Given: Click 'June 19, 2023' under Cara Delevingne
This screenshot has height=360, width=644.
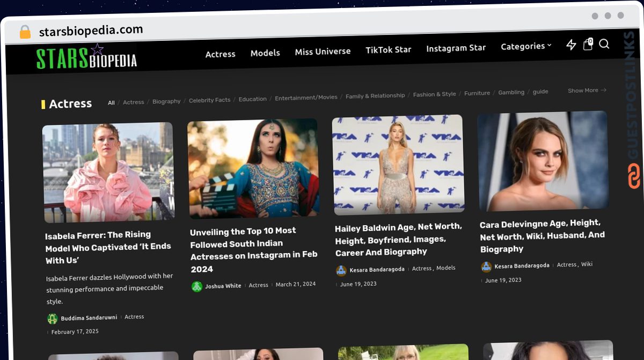Looking at the screenshot, I should click(x=503, y=280).
